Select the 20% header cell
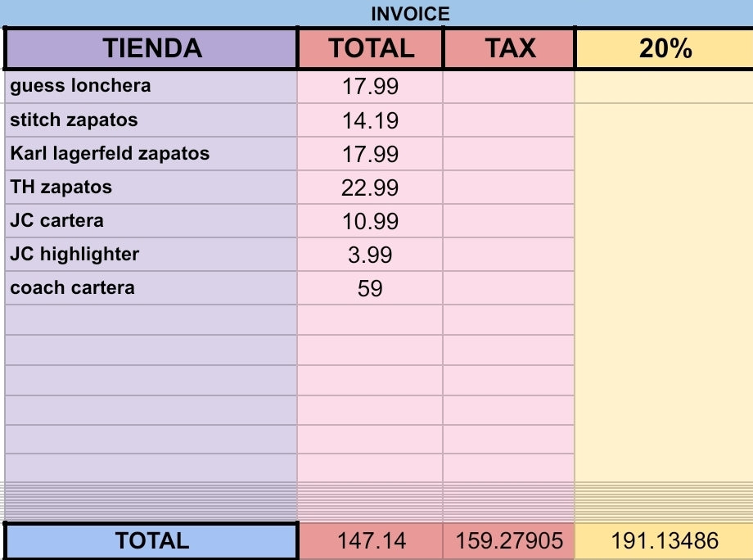This screenshot has width=753, height=560. pos(664,49)
